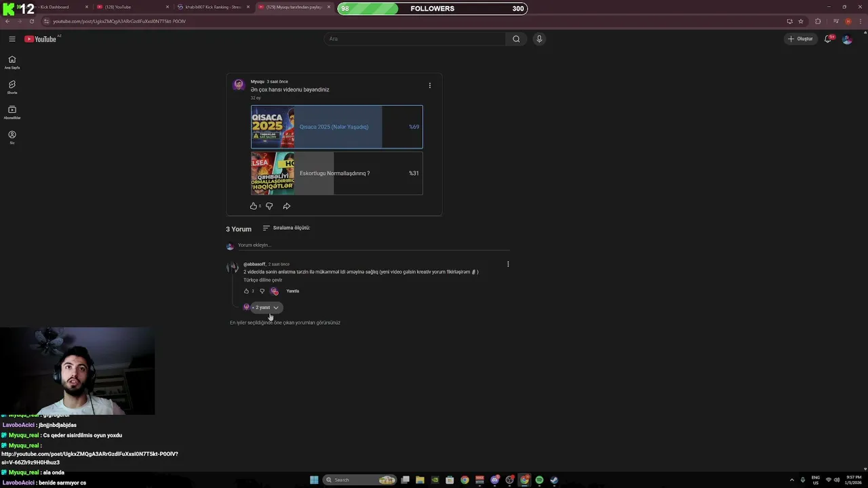Vote for Qısaca 2025 poll option
The height and width of the screenshot is (488, 868).
click(x=337, y=127)
